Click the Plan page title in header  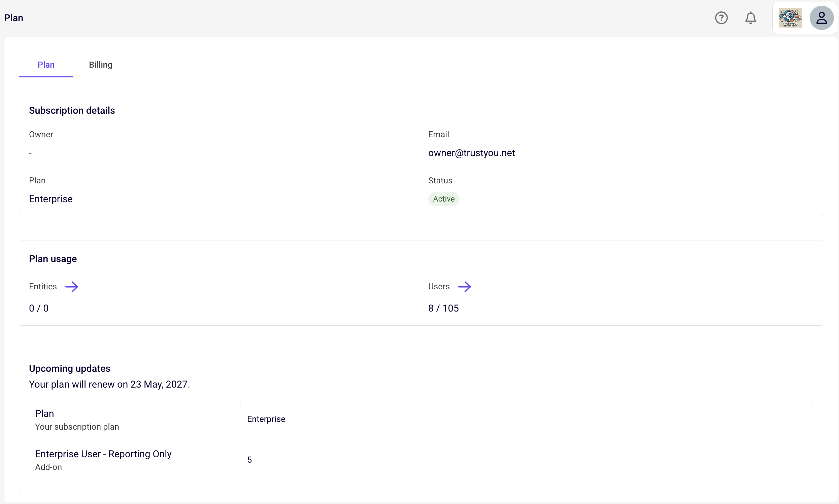point(13,17)
